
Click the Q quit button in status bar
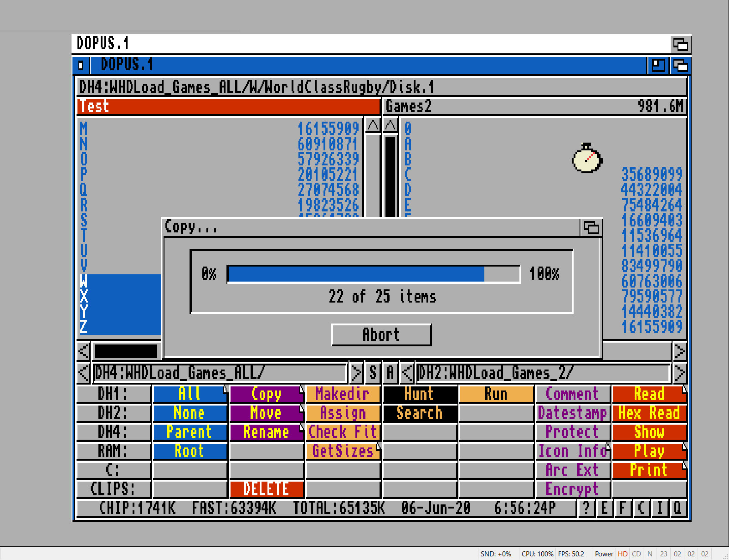pyautogui.click(x=678, y=508)
